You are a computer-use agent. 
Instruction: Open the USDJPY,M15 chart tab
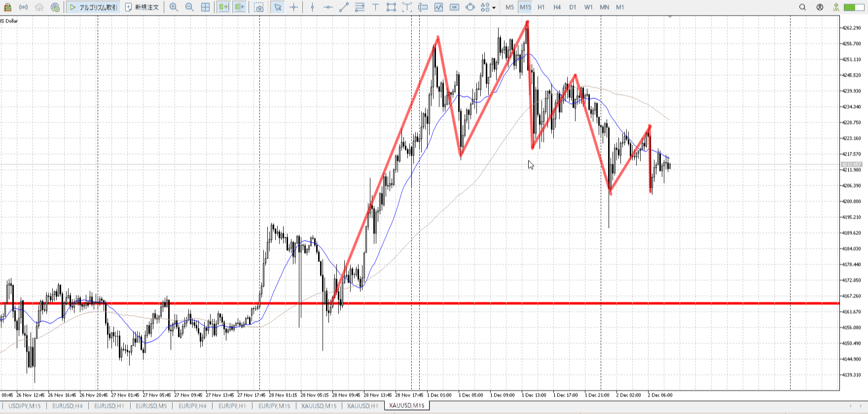(25, 406)
